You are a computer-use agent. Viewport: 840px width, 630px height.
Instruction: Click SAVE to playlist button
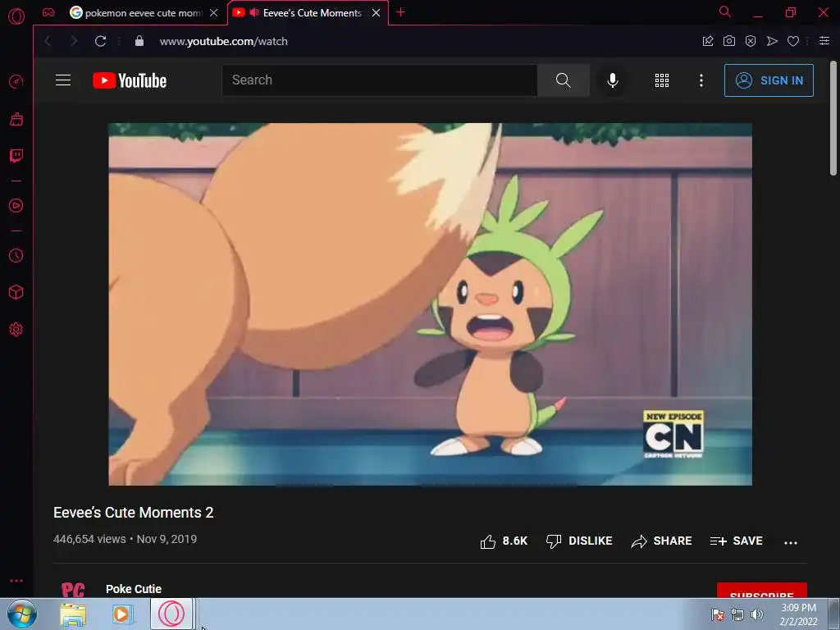click(737, 541)
